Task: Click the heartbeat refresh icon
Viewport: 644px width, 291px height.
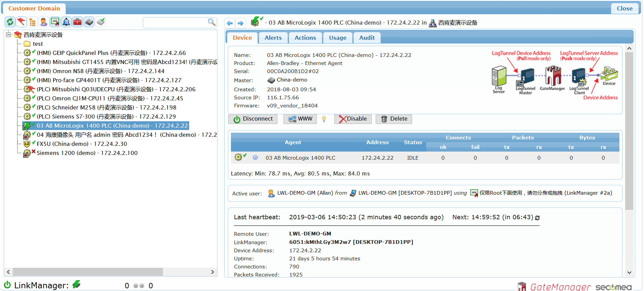Action: point(537,218)
